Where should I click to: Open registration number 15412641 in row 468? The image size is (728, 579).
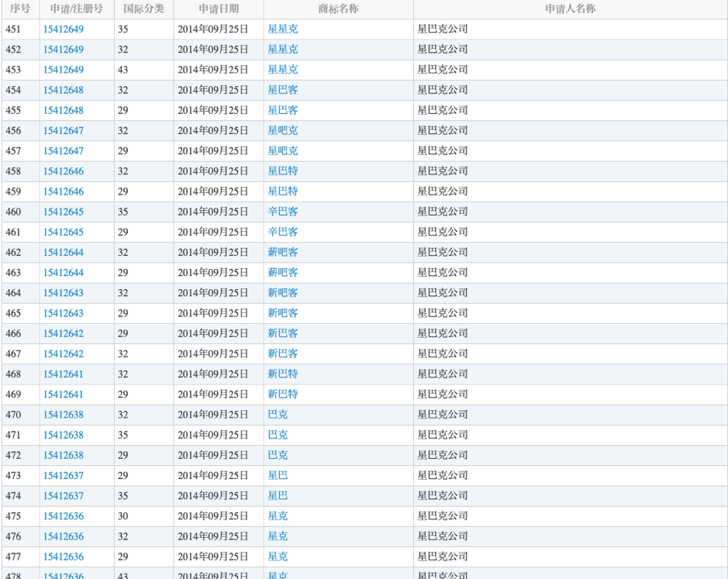coord(63,374)
